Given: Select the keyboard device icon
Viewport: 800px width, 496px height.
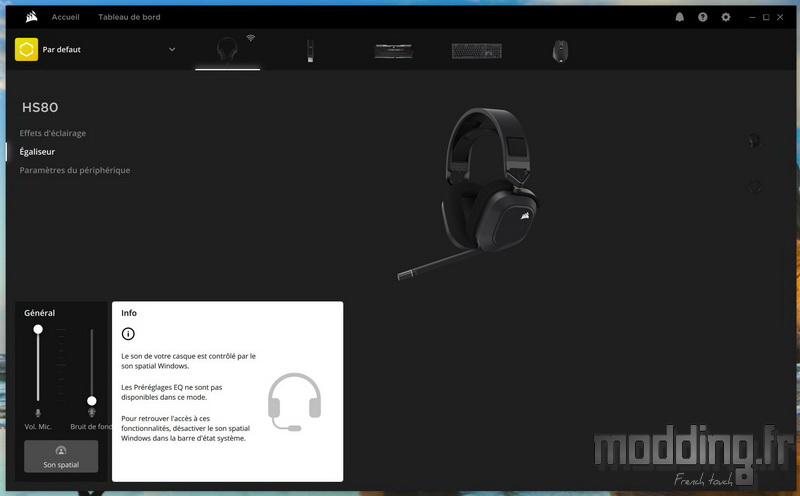Looking at the screenshot, I should coord(477,51).
